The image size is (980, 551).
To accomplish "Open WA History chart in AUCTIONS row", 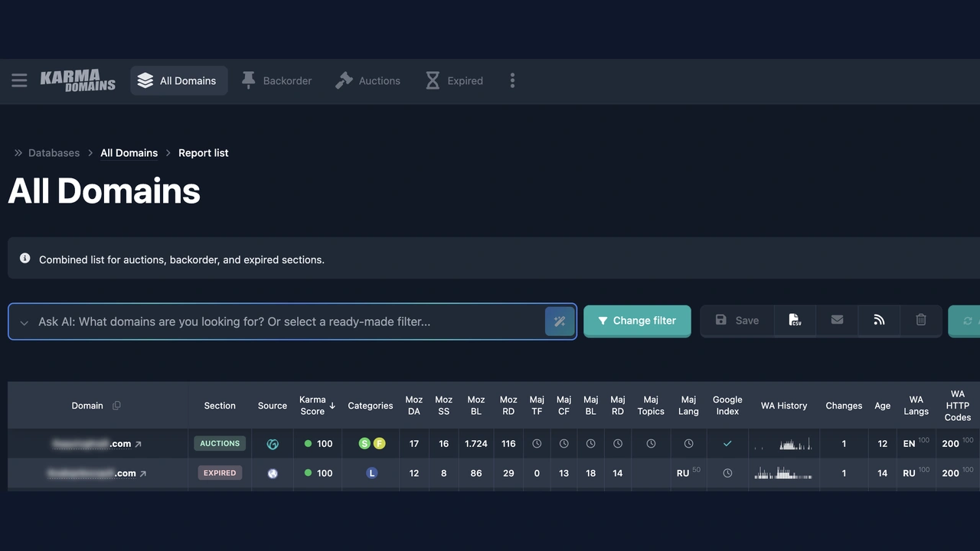I will pos(783,444).
